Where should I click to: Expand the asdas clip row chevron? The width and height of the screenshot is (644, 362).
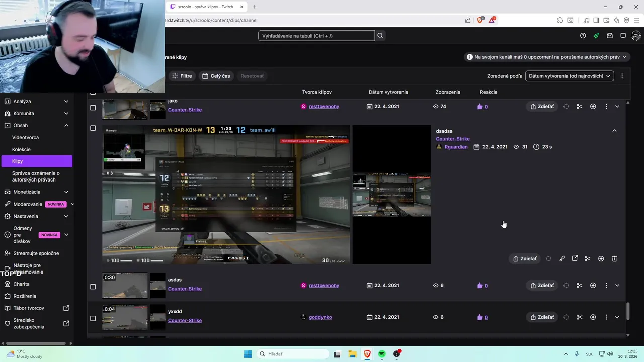pyautogui.click(x=617, y=286)
